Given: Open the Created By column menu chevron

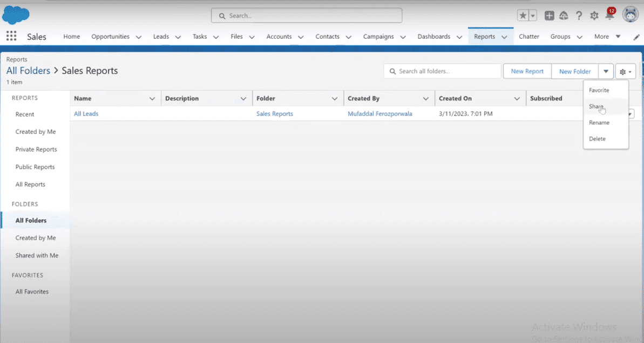Looking at the screenshot, I should (425, 99).
